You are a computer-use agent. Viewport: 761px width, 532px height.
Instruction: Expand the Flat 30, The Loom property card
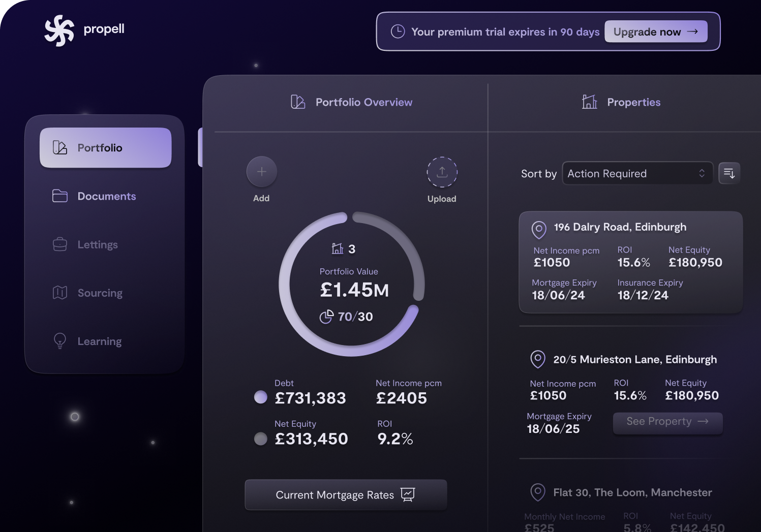631,492
